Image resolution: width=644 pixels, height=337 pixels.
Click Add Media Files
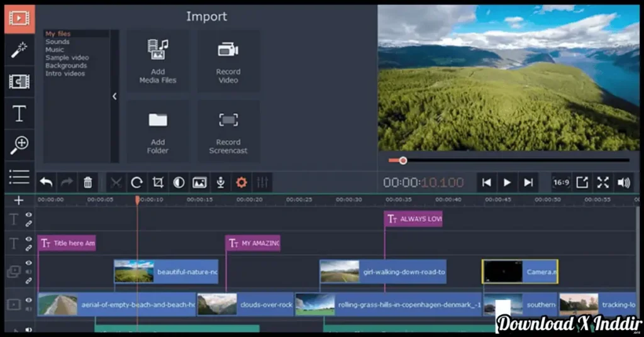point(158,61)
